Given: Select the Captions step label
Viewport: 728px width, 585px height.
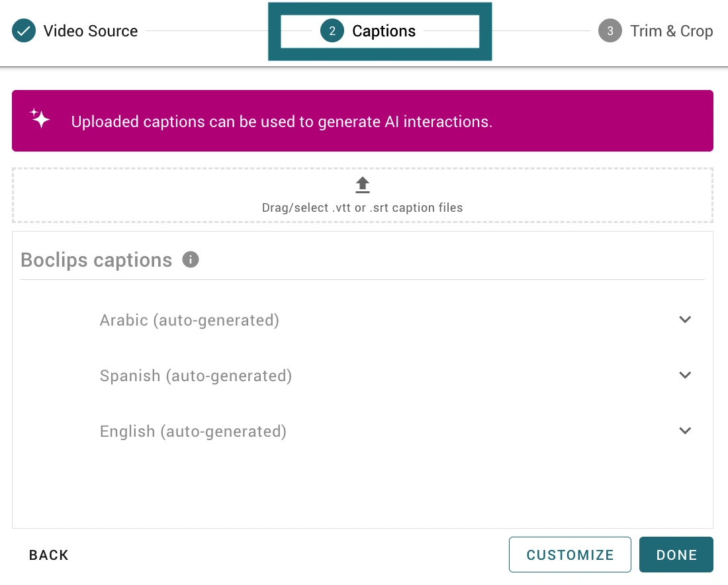Looking at the screenshot, I should 383,30.
